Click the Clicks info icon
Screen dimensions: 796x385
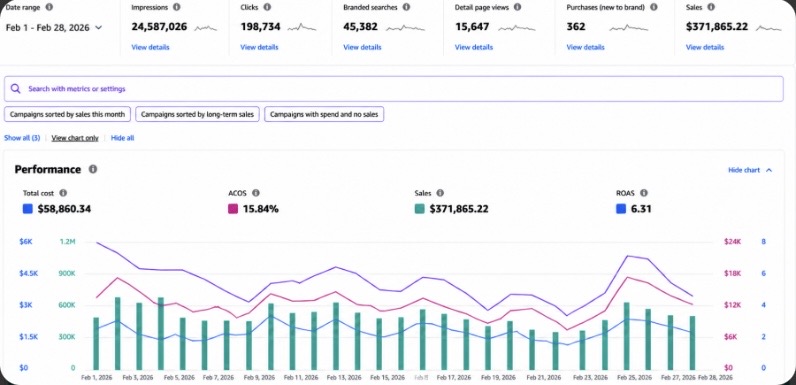[x=267, y=7]
